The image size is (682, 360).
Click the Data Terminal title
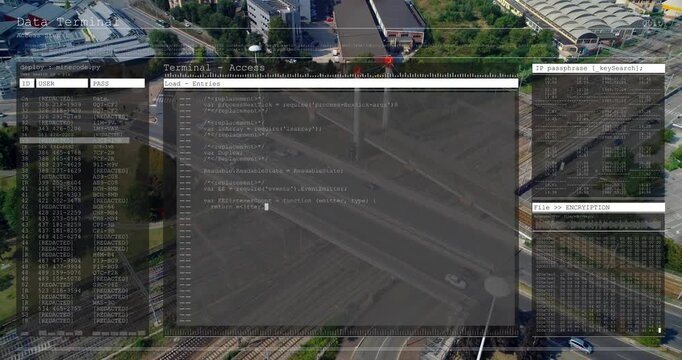click(67, 22)
